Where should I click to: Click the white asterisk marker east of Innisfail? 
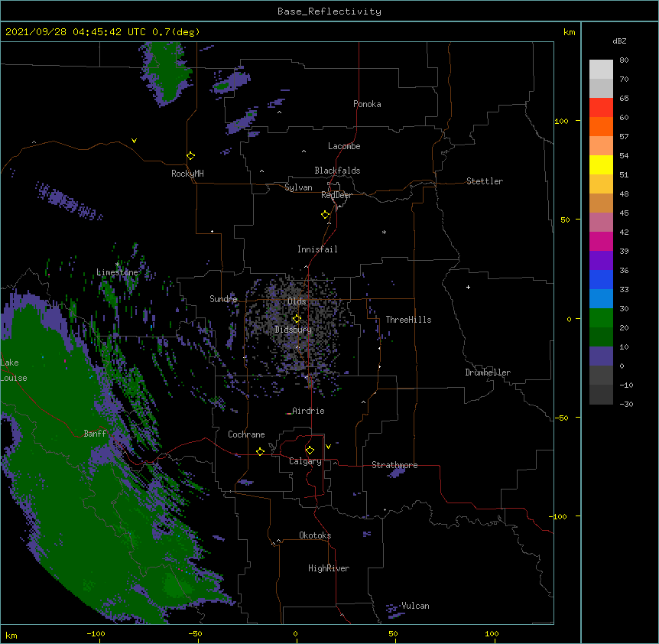pos(384,232)
